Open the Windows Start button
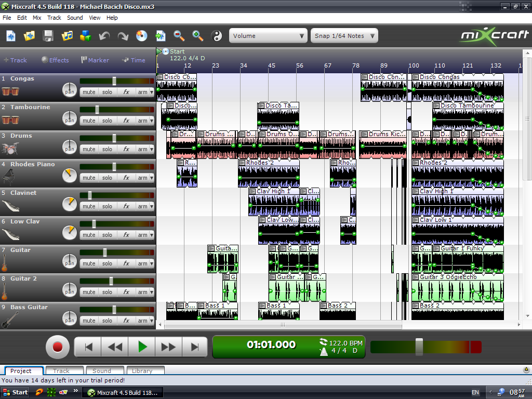 pyautogui.click(x=15, y=392)
